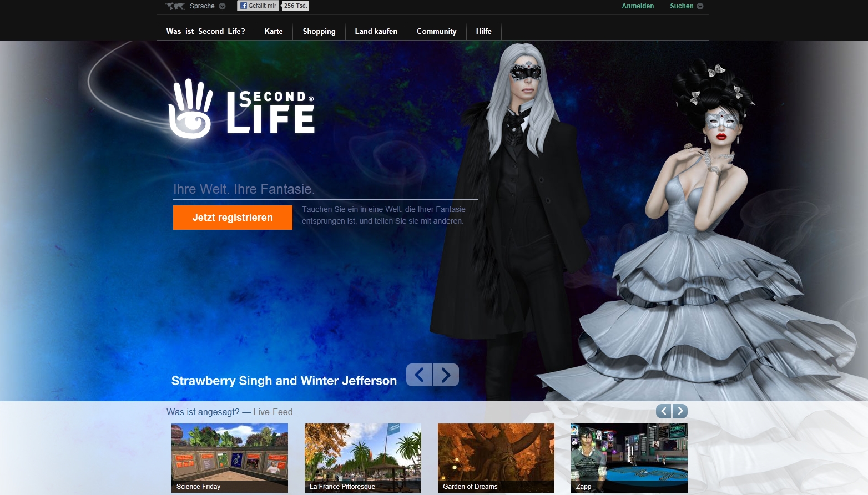Click the Jetzt registrieren button

tap(232, 217)
